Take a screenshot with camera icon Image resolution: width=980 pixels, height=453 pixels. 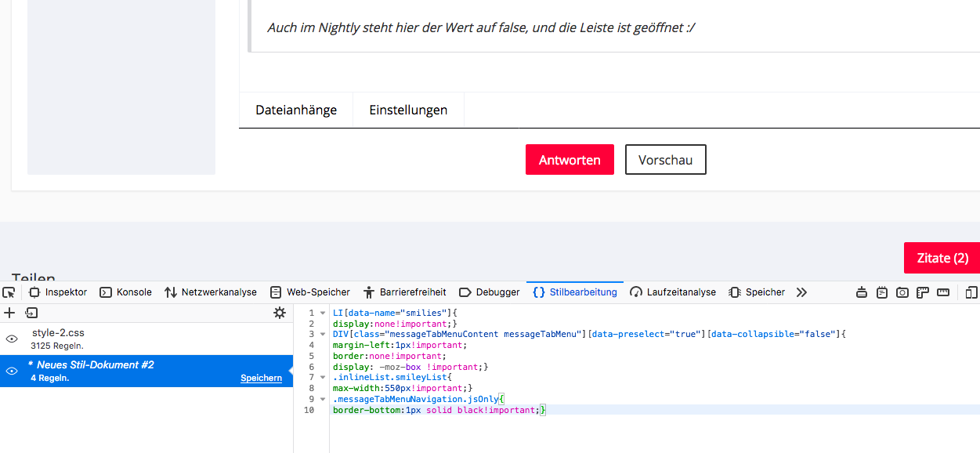[x=902, y=292]
